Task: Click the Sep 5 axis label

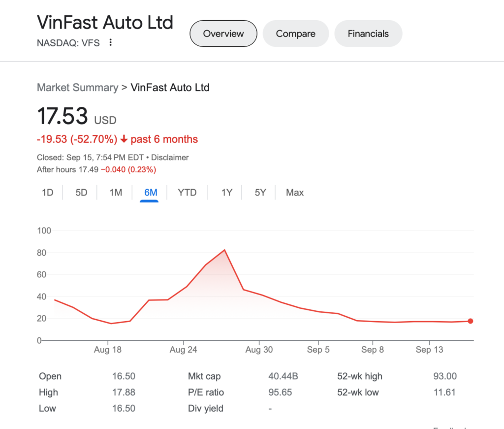Action: click(x=318, y=350)
